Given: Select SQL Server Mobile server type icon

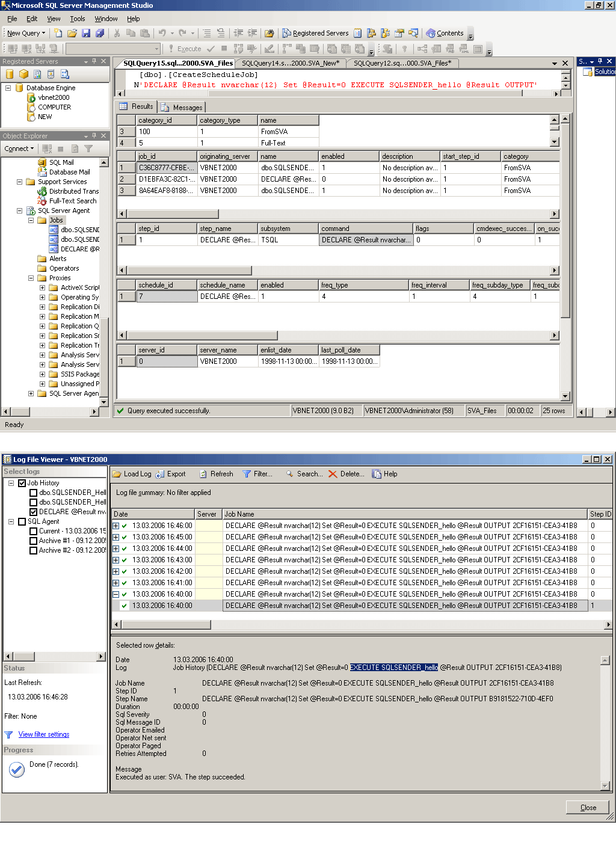Looking at the screenshot, I should click(x=51, y=74).
